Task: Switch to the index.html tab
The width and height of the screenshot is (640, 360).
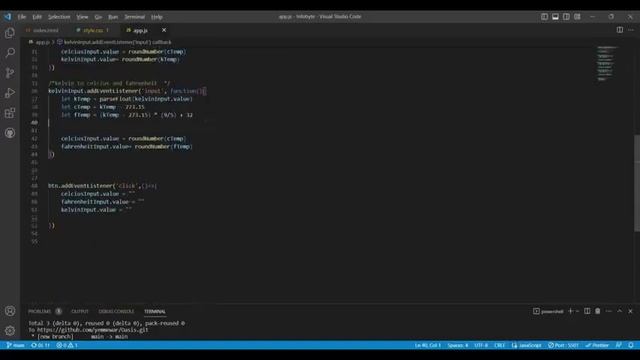Action: [42, 30]
